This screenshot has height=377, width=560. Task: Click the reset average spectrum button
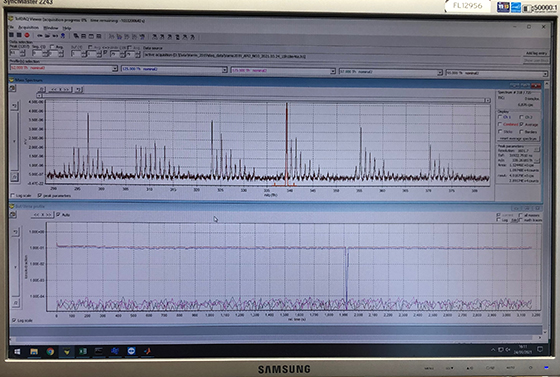[519, 139]
